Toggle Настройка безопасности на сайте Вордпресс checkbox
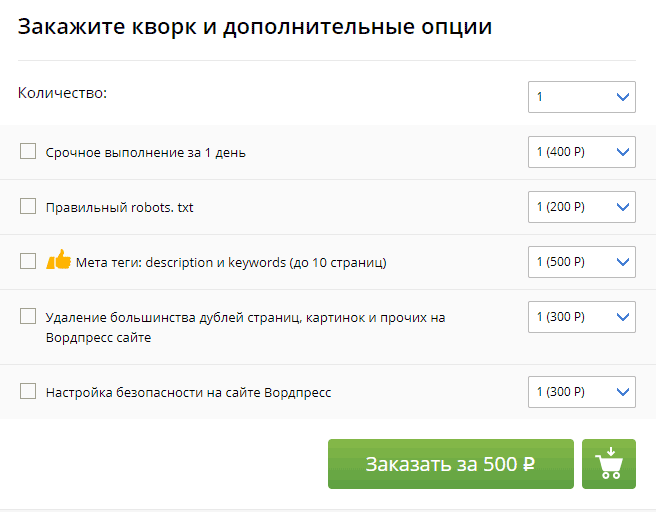Screen dimensions: 656x512 click(28, 392)
